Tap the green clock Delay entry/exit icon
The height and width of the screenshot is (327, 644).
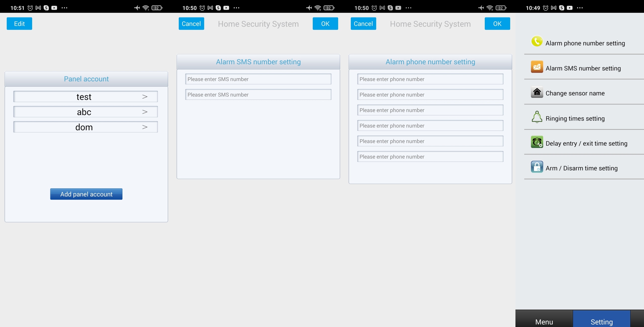[x=537, y=142]
